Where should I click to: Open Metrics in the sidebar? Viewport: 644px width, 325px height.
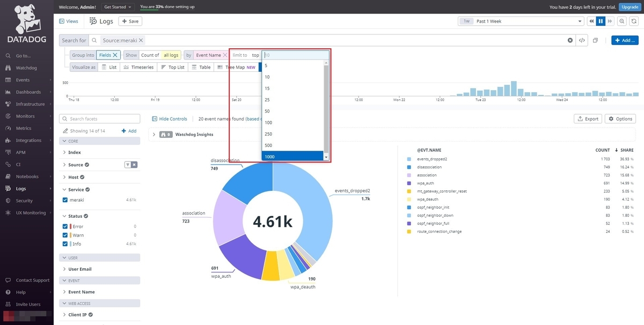[24, 128]
